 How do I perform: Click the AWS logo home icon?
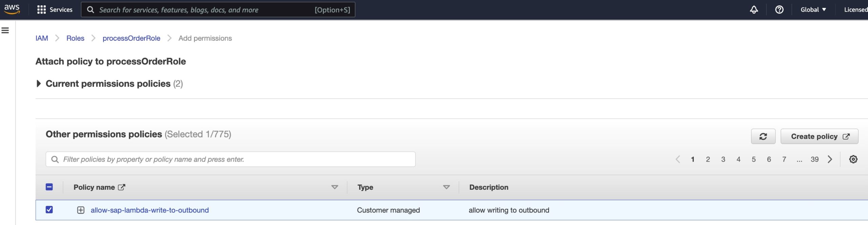[x=12, y=9]
